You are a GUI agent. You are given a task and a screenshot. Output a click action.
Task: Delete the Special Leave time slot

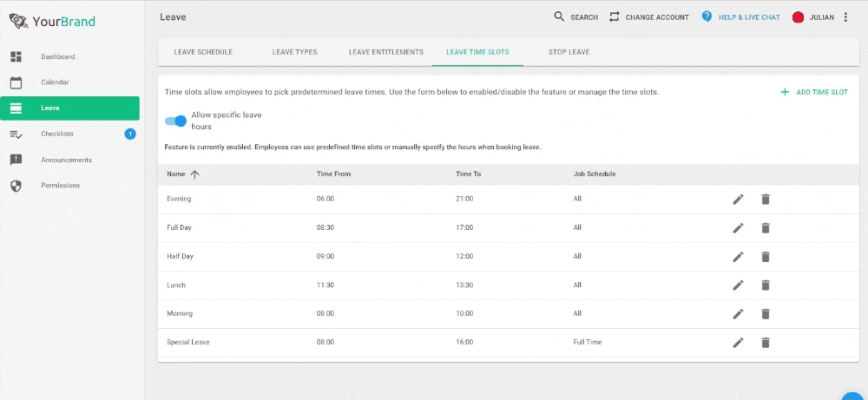pos(766,343)
